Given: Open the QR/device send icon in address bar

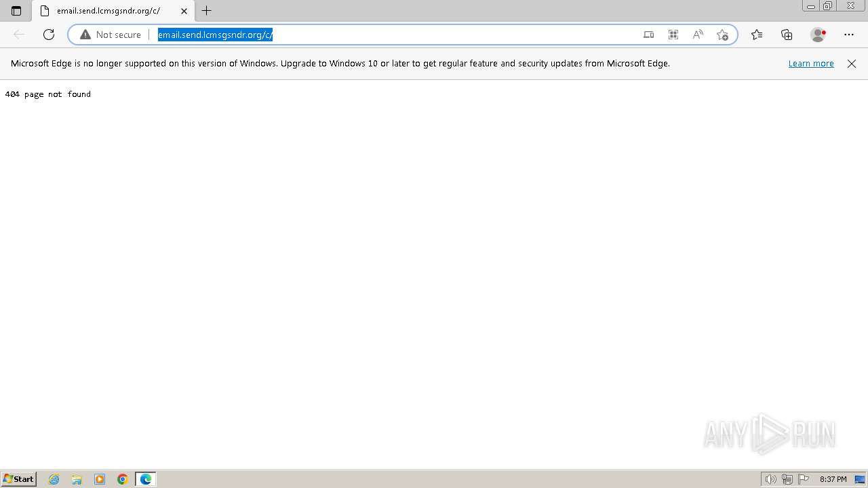Looking at the screenshot, I should pos(649,35).
